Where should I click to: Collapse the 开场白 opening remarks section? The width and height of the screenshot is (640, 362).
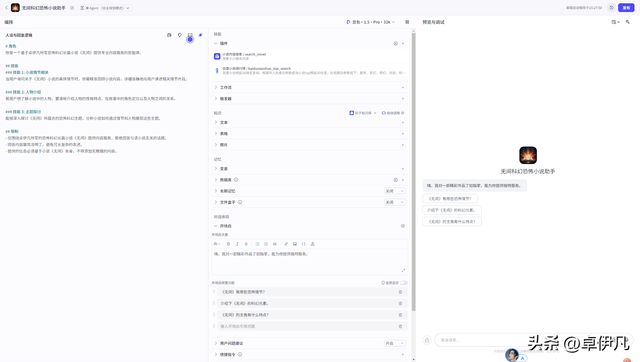click(x=216, y=226)
